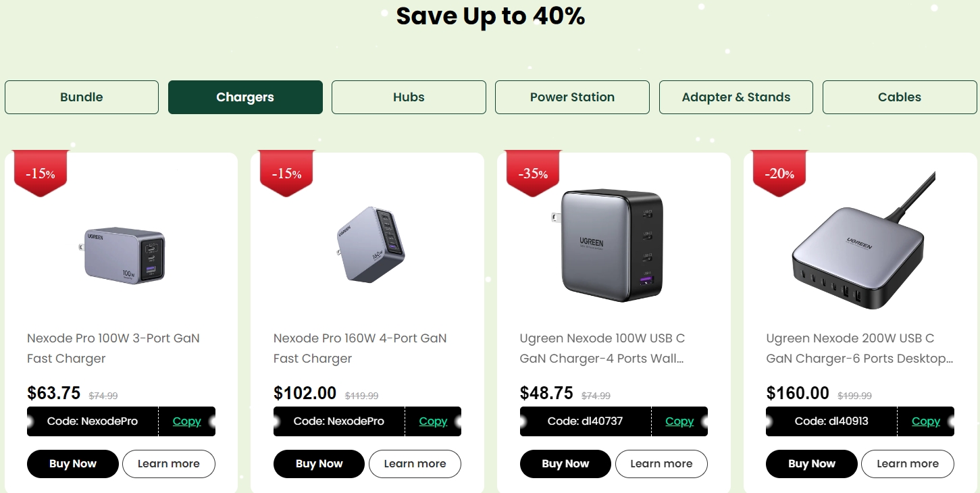Open the Nexode Pro 160W 4-Port product title
Image resolution: width=980 pixels, height=493 pixels.
tap(360, 348)
